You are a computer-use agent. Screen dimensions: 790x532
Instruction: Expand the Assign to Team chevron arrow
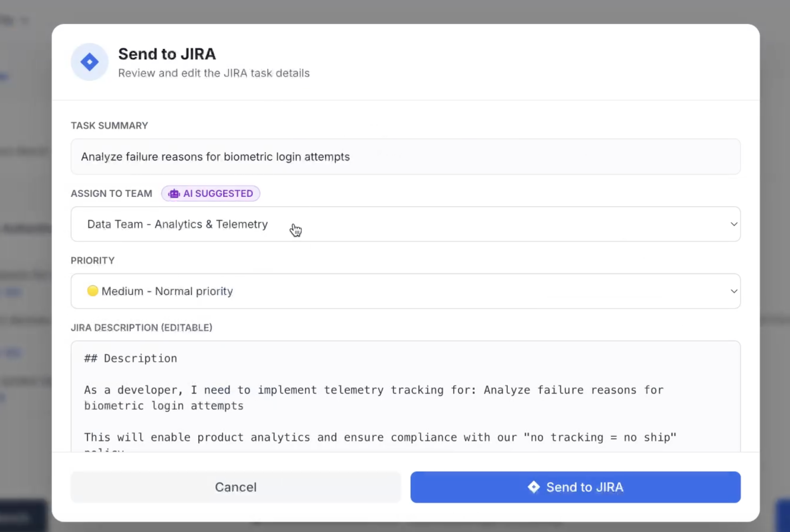point(734,224)
